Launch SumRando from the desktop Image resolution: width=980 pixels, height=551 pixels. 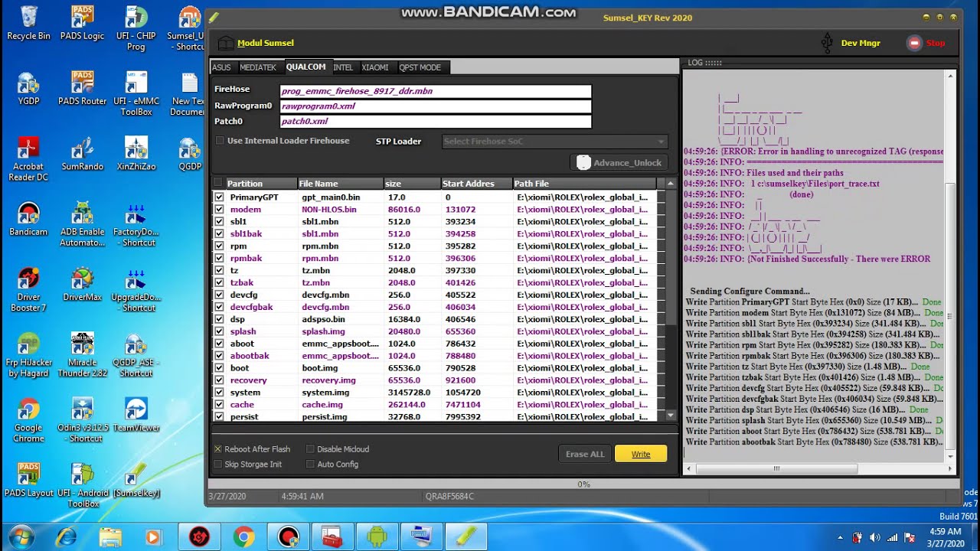(82, 154)
